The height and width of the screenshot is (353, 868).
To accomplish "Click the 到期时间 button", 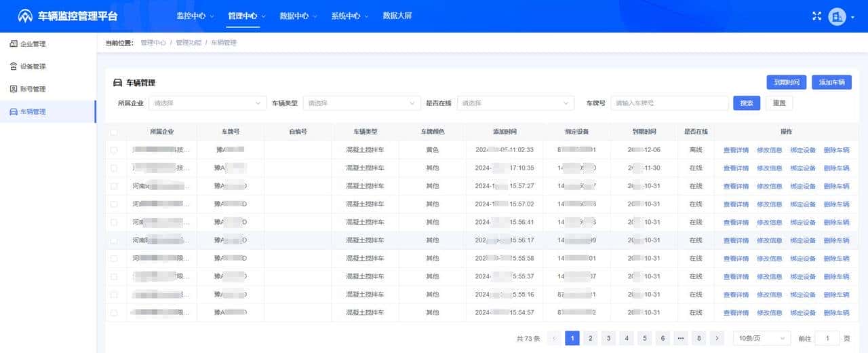I will [x=787, y=82].
